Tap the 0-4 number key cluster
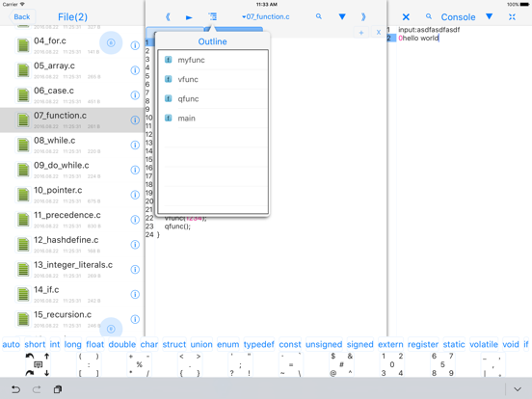 tap(392, 364)
